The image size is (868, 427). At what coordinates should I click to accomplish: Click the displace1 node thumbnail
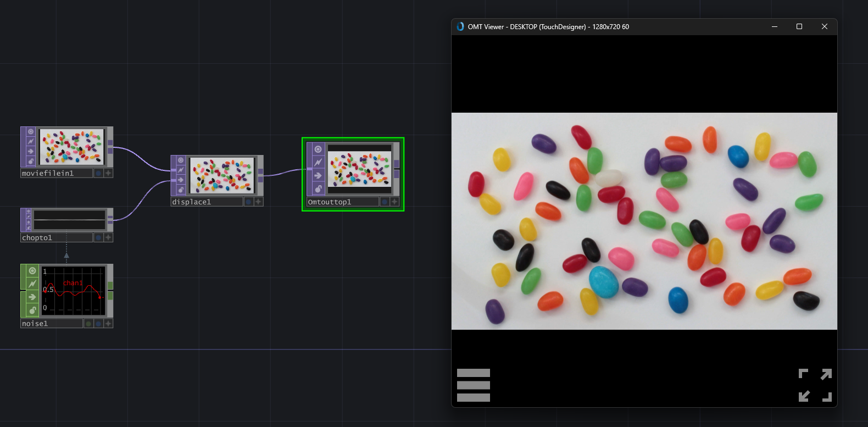click(222, 175)
